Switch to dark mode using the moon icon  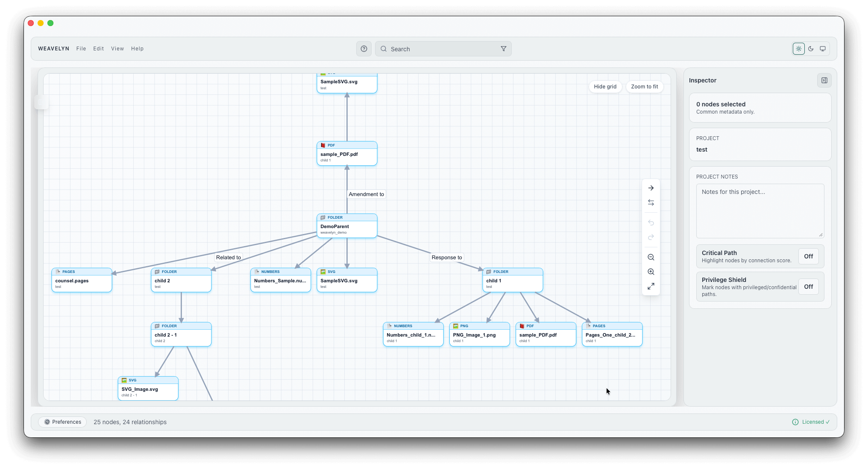click(x=811, y=48)
